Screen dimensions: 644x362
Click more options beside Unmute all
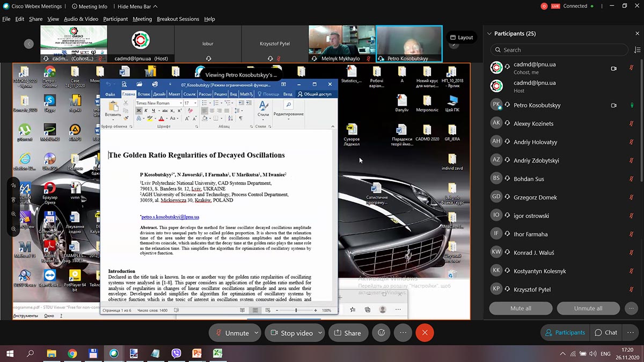coord(631,308)
